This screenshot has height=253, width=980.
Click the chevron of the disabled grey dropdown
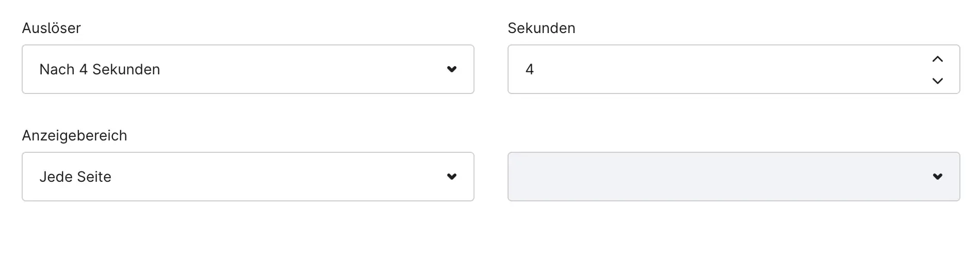tap(938, 177)
